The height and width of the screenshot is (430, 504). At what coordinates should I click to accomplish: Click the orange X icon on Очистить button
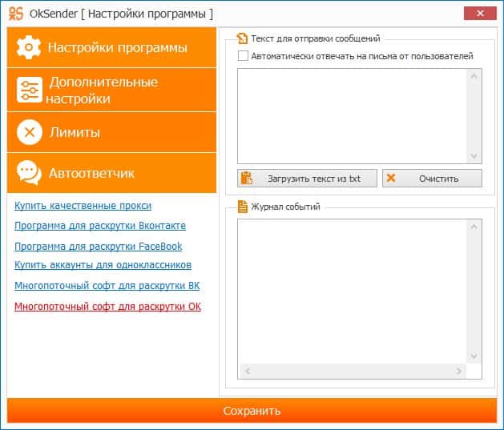coord(391,178)
